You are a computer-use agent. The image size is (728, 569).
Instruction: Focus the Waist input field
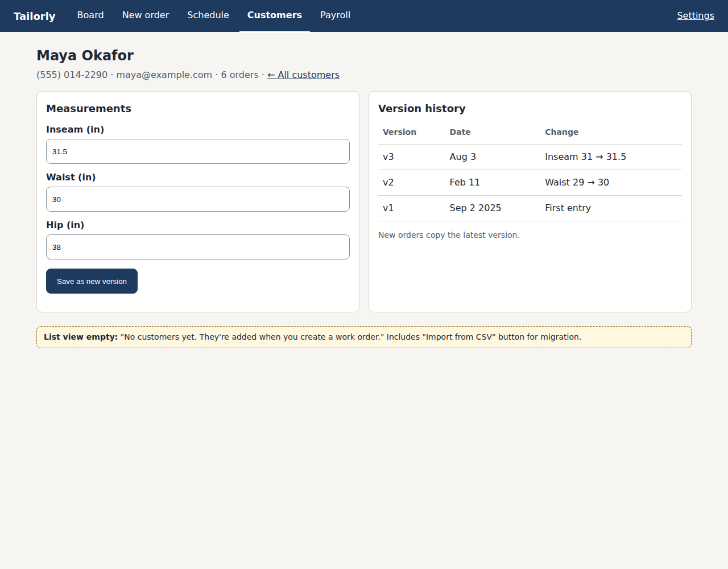point(198,199)
